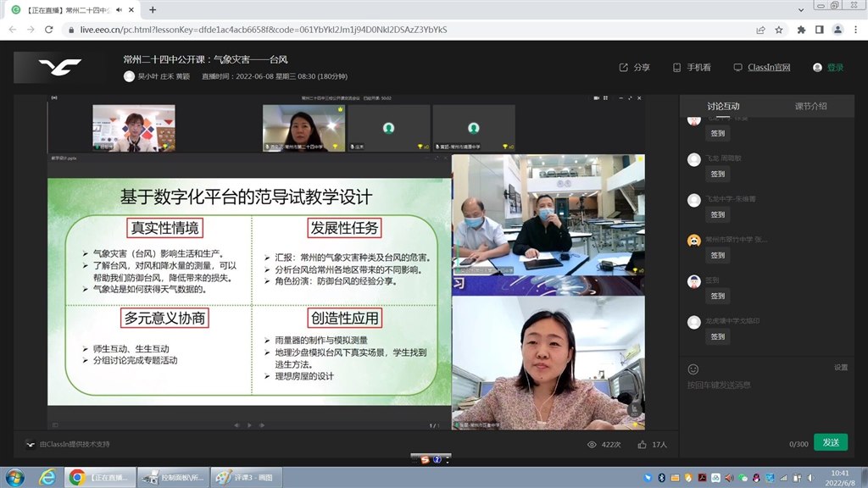Click the woman with earphones video

pyautogui.click(x=548, y=363)
